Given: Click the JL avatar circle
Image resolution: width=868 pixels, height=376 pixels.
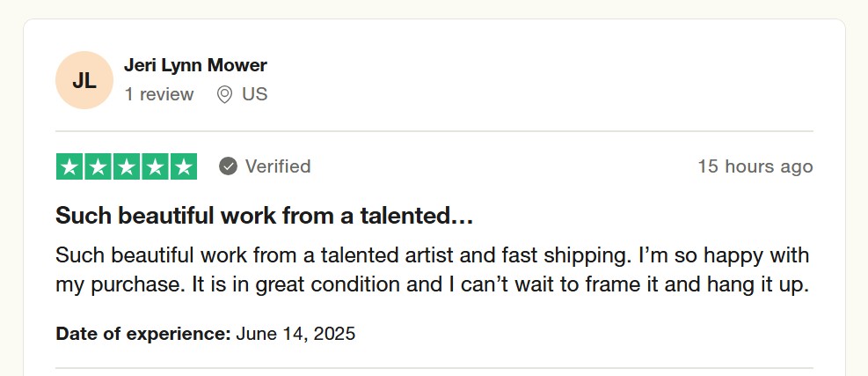Looking at the screenshot, I should pyautogui.click(x=84, y=80).
